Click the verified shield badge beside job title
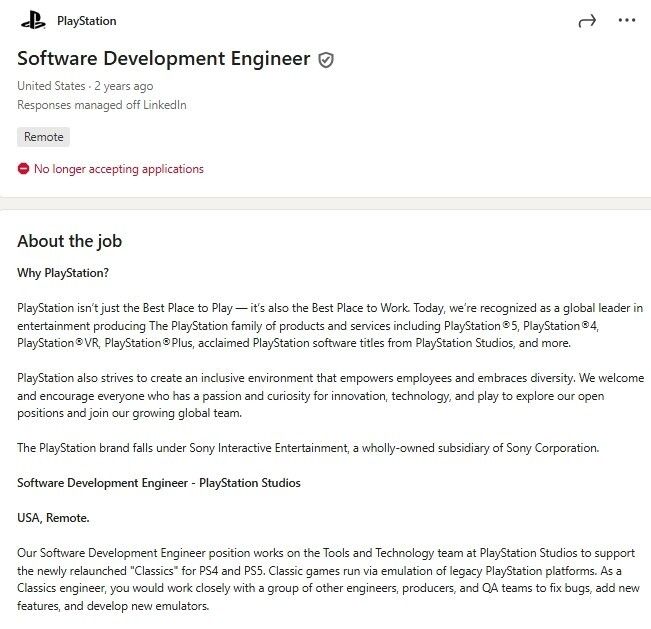This screenshot has height=629, width=651. pyautogui.click(x=326, y=60)
